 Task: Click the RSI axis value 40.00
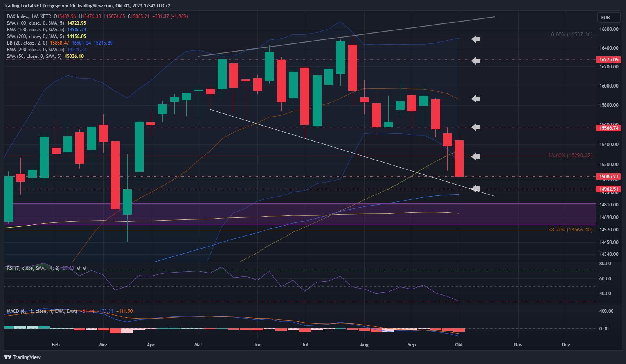coord(605,294)
